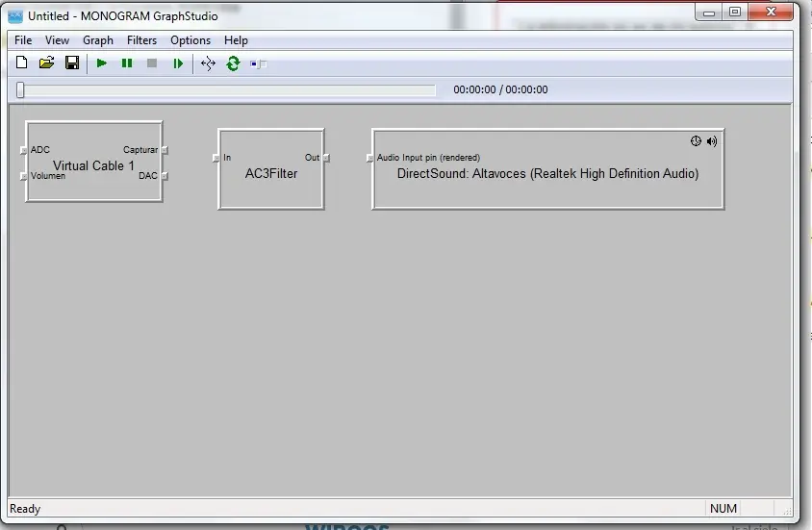Open the Filters menu
Viewport: 812px width, 530px height.
click(x=141, y=40)
